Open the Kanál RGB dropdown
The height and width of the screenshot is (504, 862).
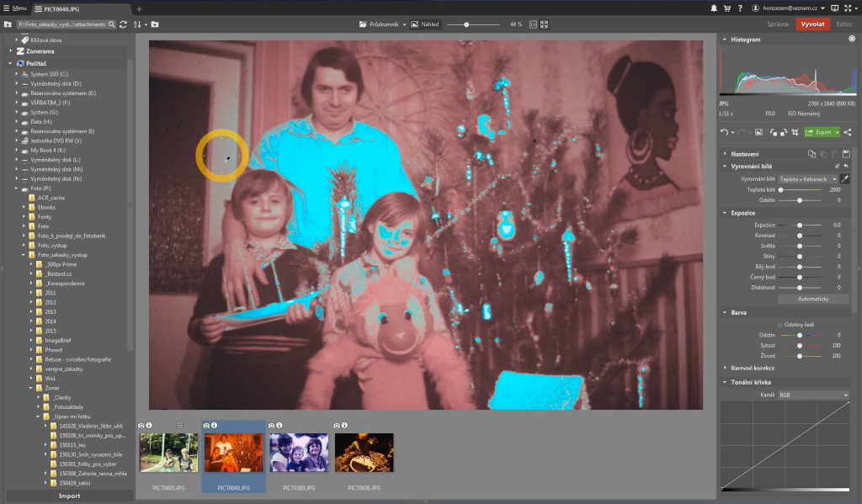(813, 395)
